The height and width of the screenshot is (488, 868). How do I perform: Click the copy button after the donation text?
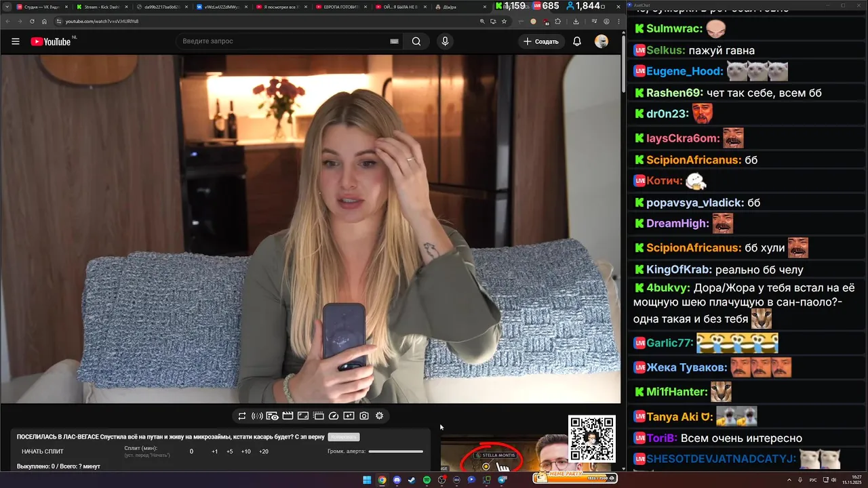(343, 437)
